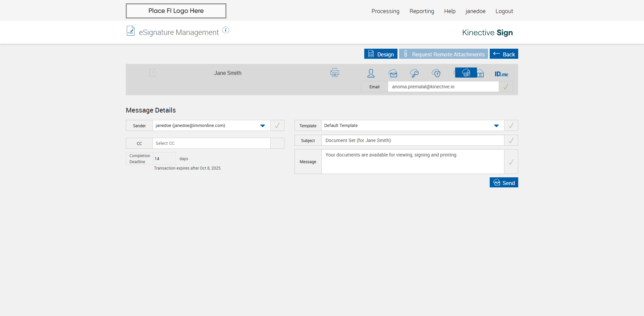
Task: Open the Select CC field
Action: click(x=212, y=143)
